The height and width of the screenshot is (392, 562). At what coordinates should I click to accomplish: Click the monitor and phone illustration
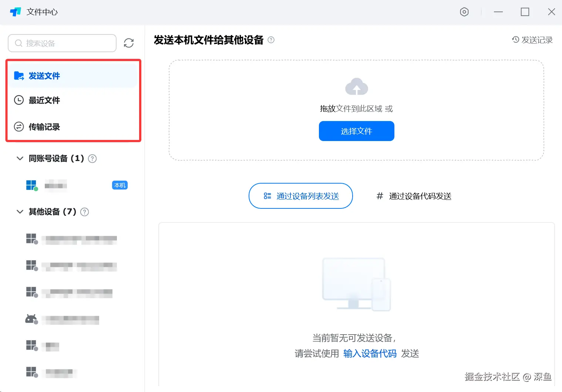357,284
